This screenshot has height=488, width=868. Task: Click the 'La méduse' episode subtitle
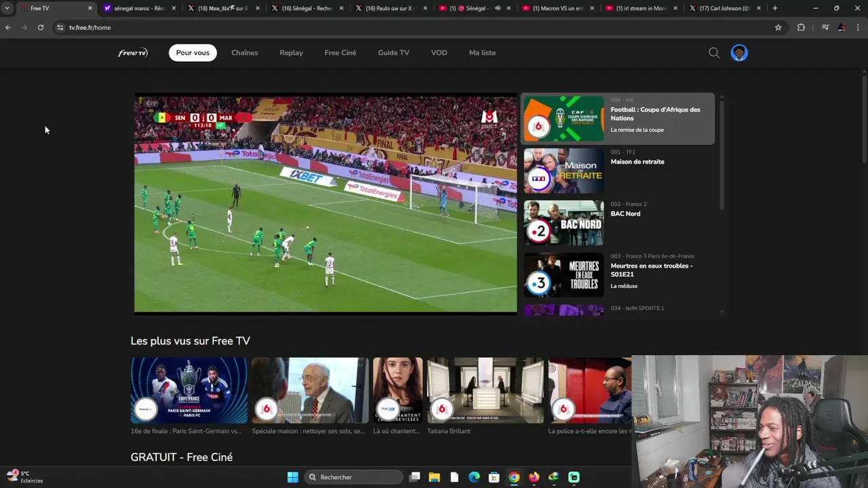click(624, 286)
